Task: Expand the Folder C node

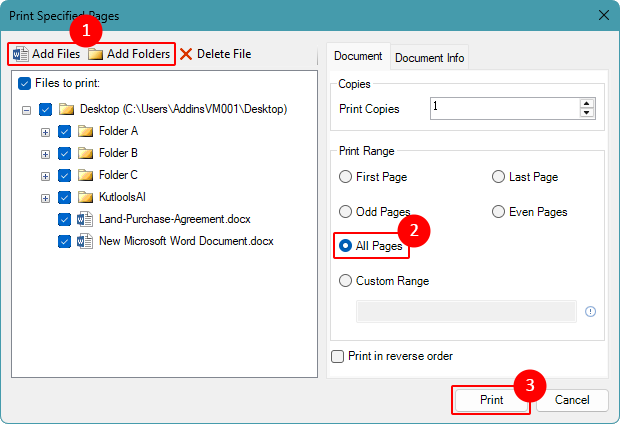Action: pyautogui.click(x=45, y=176)
